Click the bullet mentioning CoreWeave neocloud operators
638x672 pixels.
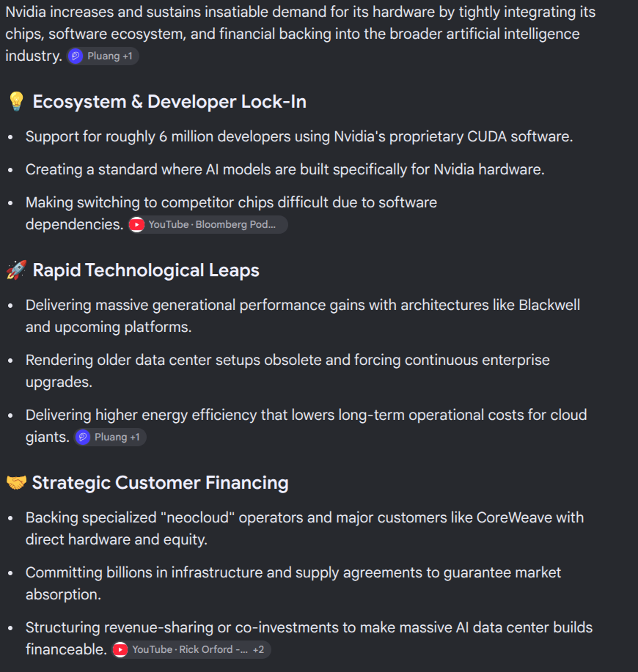[x=304, y=528]
